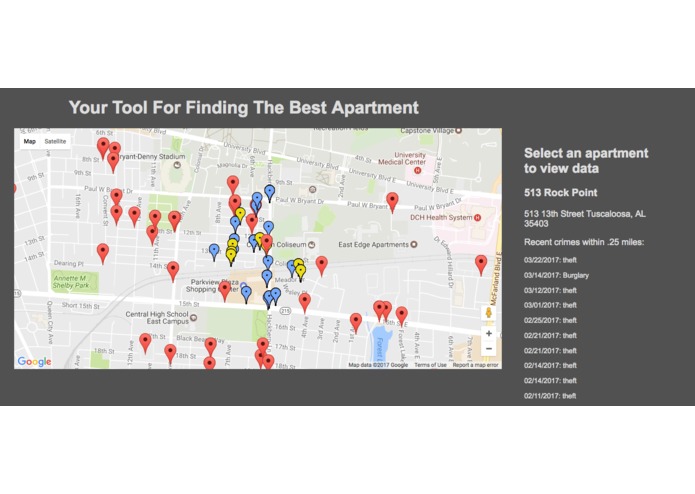Click Report a map error link

475,365
